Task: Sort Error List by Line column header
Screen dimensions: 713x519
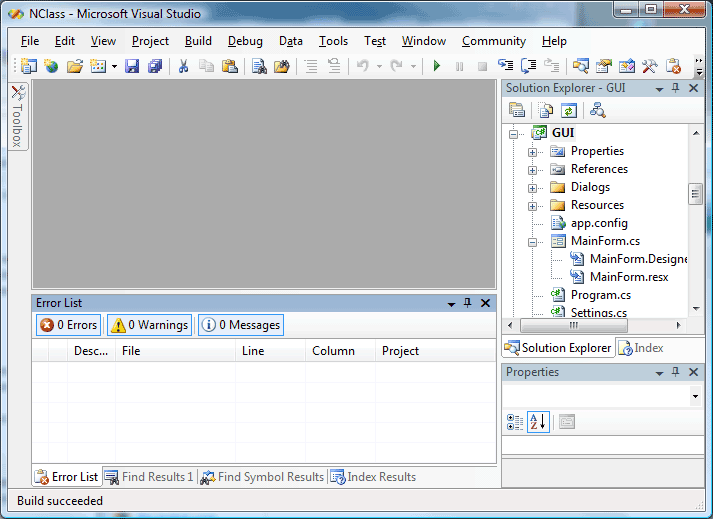Action: pos(271,351)
